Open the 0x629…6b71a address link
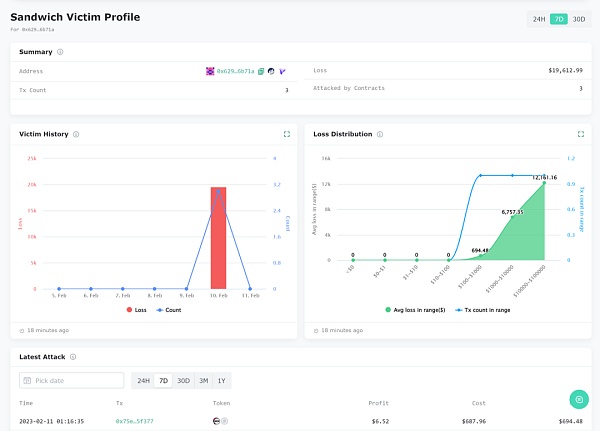 pos(235,72)
